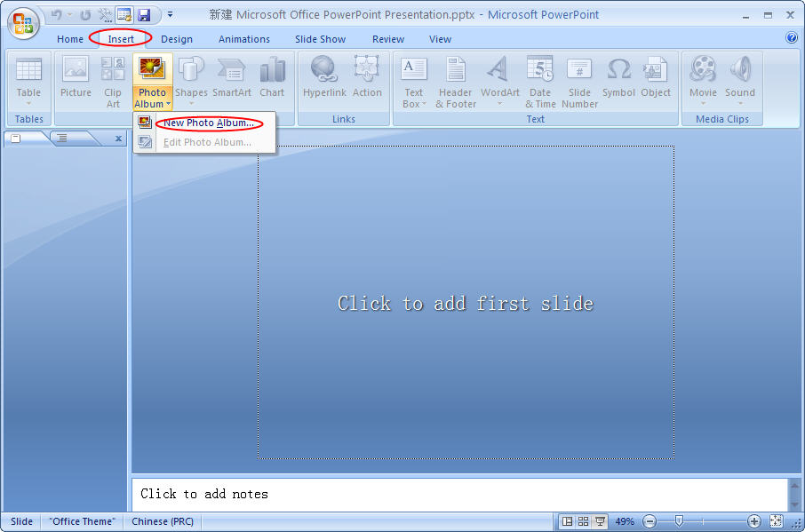The image size is (805, 532).
Task: Click the Hyperlink globe icon
Action: click(324, 68)
